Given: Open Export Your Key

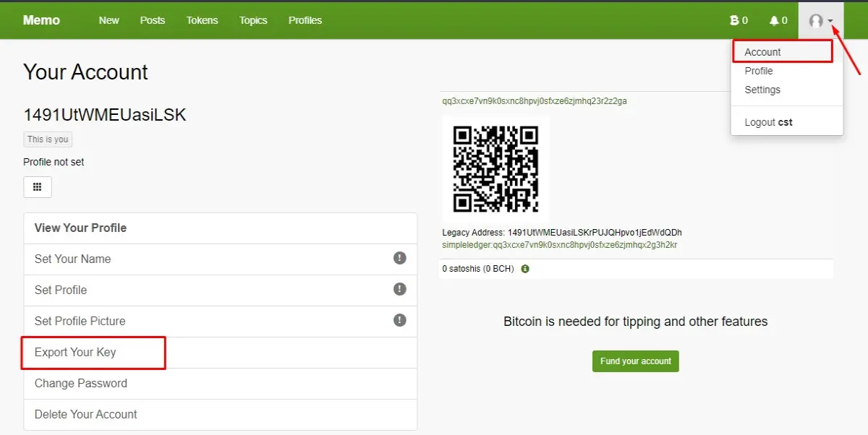Looking at the screenshot, I should click(221, 353).
